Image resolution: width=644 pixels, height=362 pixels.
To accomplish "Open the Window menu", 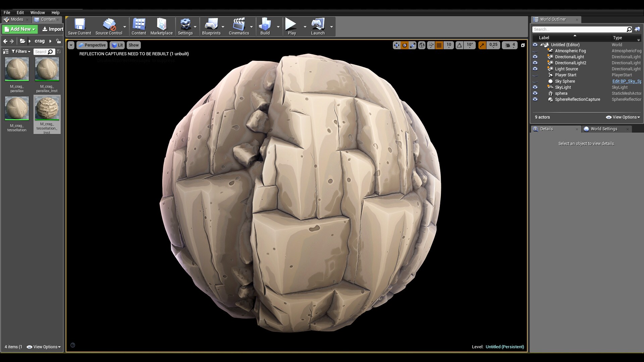I will [x=38, y=12].
